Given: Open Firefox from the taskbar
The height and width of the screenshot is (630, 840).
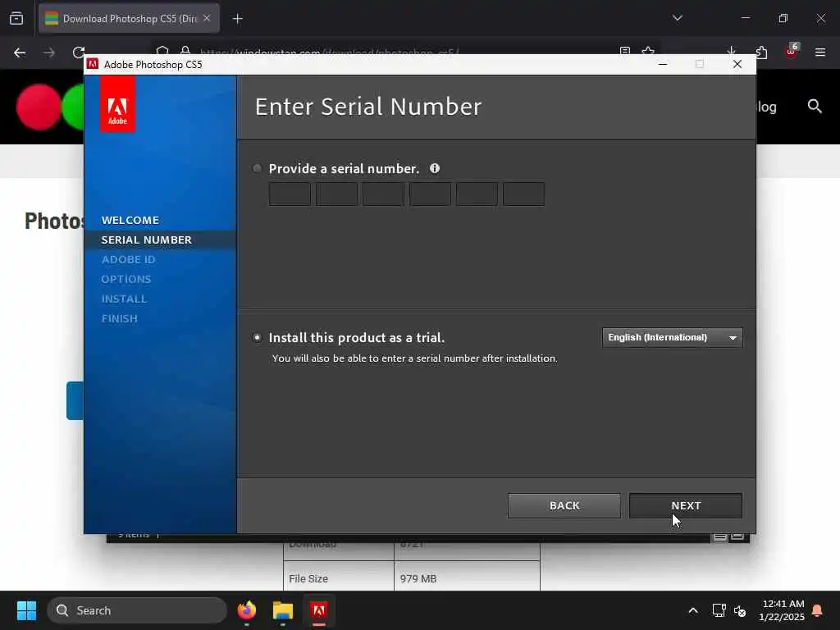Looking at the screenshot, I should click(x=246, y=610).
